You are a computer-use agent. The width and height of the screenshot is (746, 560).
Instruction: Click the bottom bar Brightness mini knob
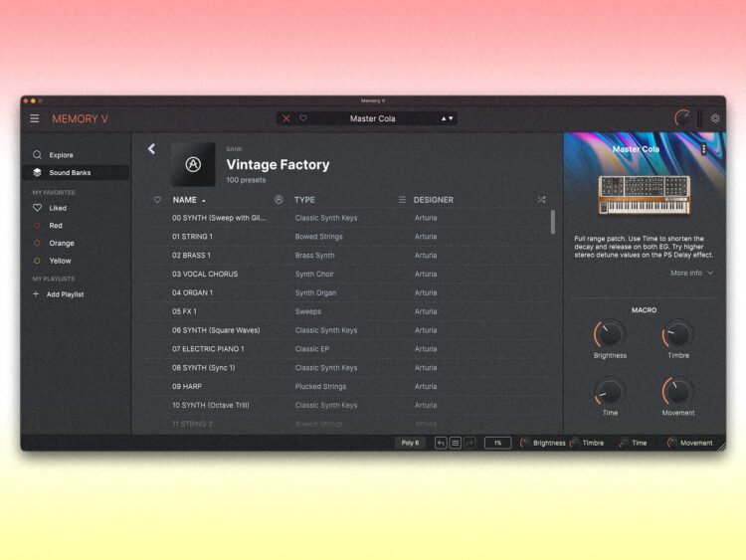pos(525,443)
